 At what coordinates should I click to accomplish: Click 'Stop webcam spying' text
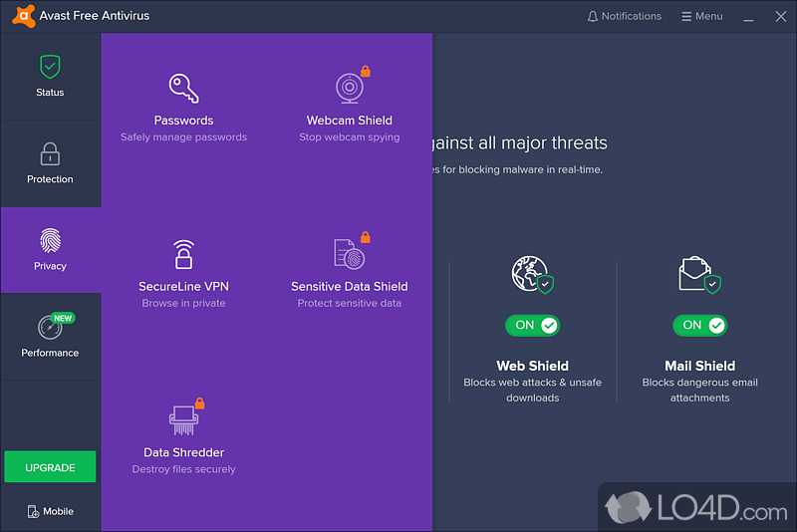350,137
